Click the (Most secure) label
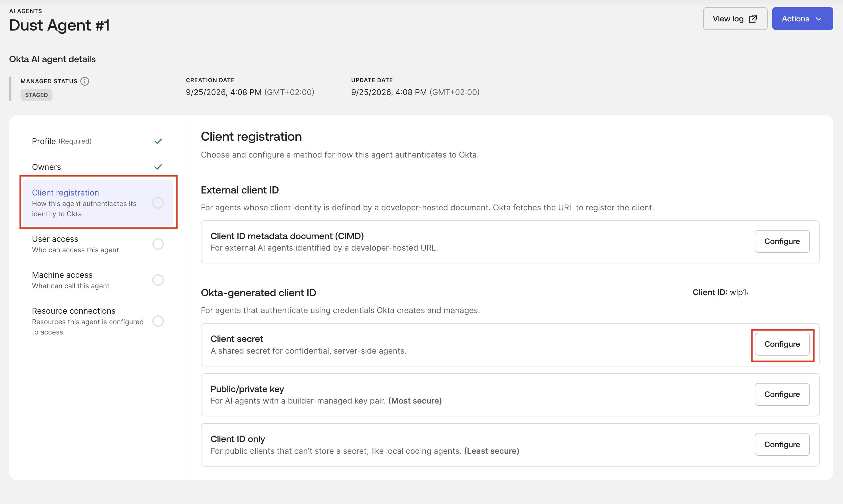 (x=415, y=401)
